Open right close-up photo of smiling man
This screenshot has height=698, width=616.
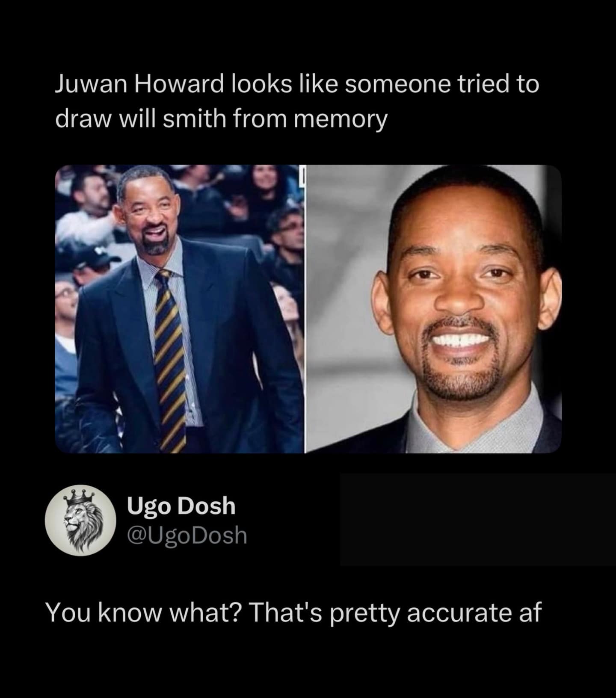(433, 309)
